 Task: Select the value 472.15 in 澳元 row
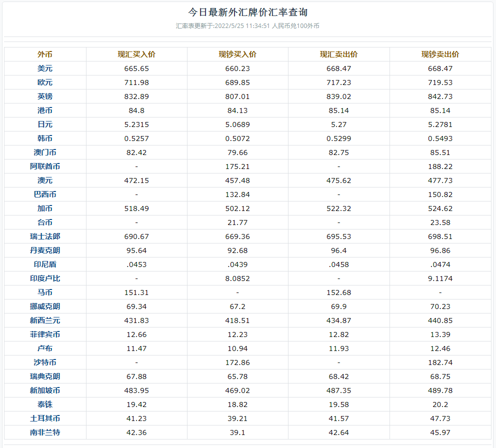(136, 180)
